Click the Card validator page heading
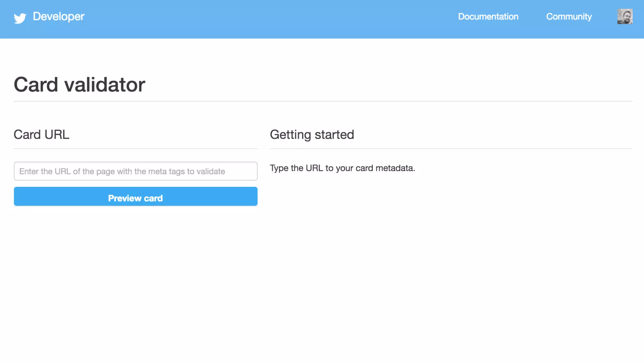 pyautogui.click(x=79, y=85)
